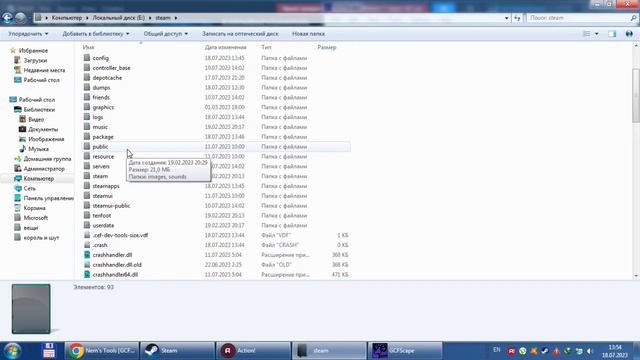The image size is (640, 360).
Task: Select the steamapps folder icon
Action: (x=87, y=186)
